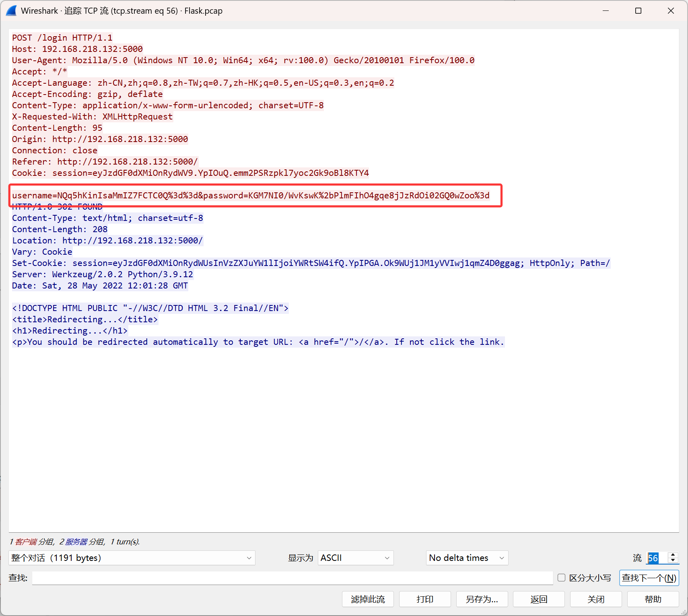The height and width of the screenshot is (616, 688).
Task: Click the Set-Cookie session response line
Action: click(311, 263)
